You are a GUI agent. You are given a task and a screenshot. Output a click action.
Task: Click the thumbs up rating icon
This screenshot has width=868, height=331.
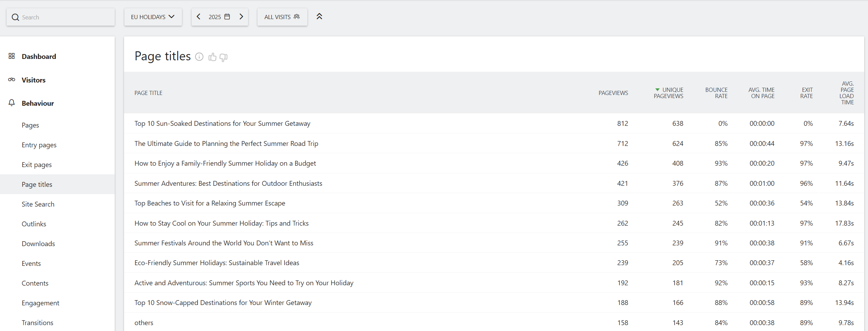coord(212,57)
